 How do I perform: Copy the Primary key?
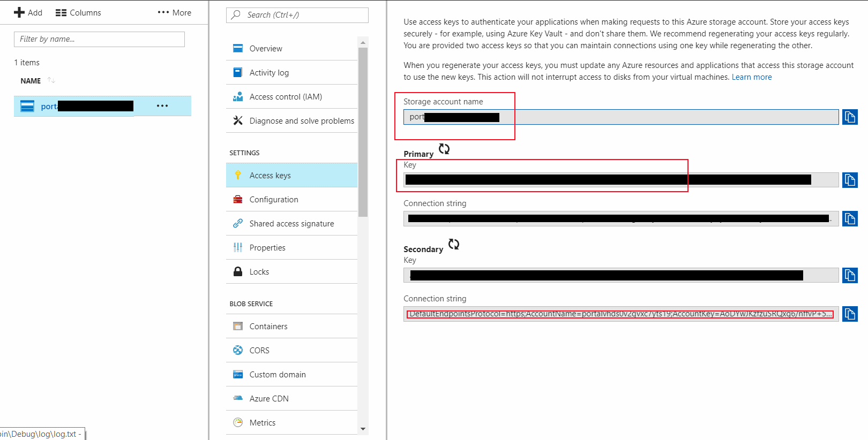pos(850,180)
